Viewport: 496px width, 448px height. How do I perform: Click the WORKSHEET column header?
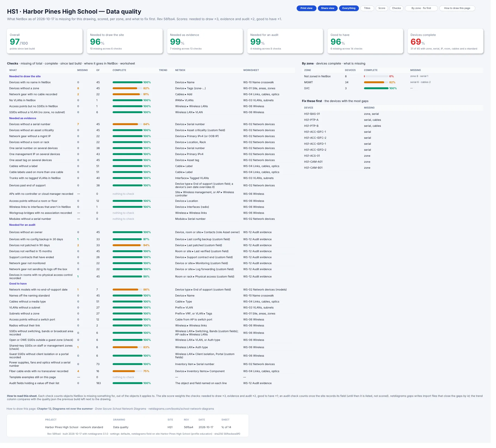251,70
